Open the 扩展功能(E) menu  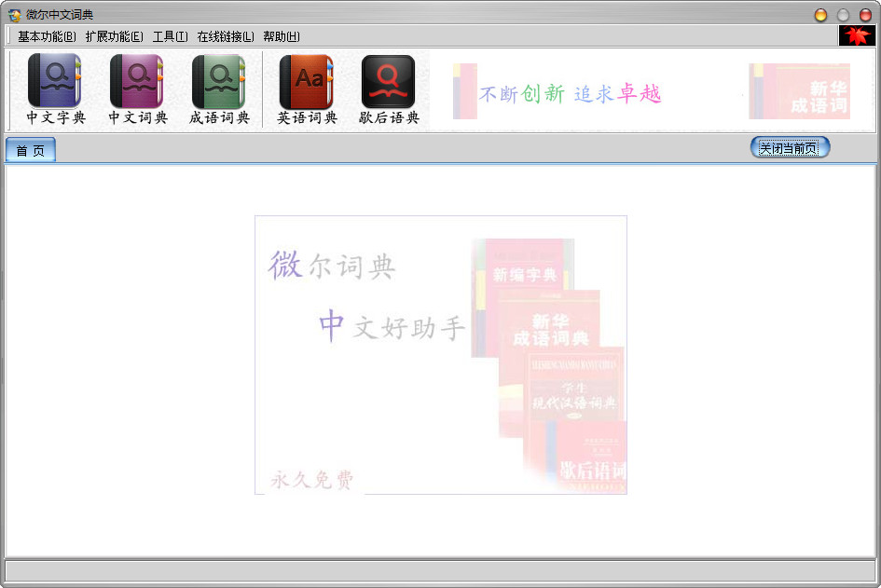(114, 36)
